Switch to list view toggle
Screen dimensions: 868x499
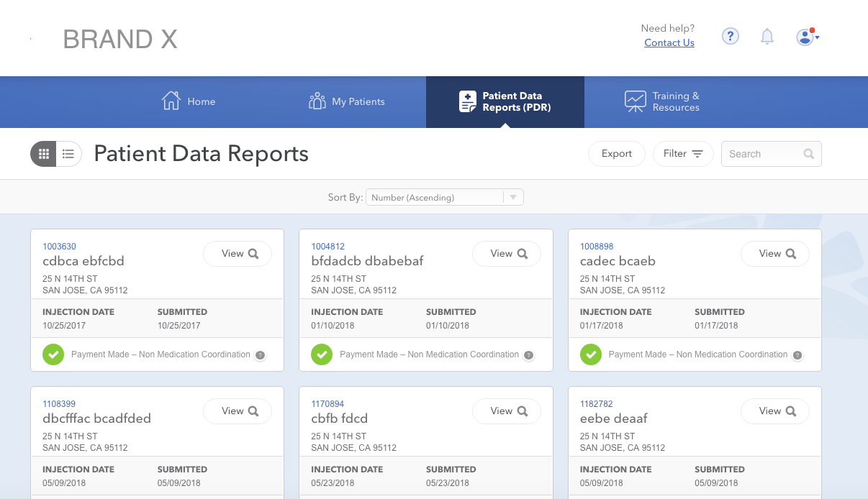(x=68, y=153)
